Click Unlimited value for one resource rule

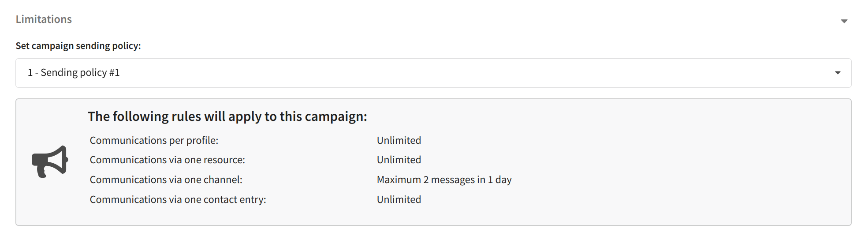(x=399, y=160)
